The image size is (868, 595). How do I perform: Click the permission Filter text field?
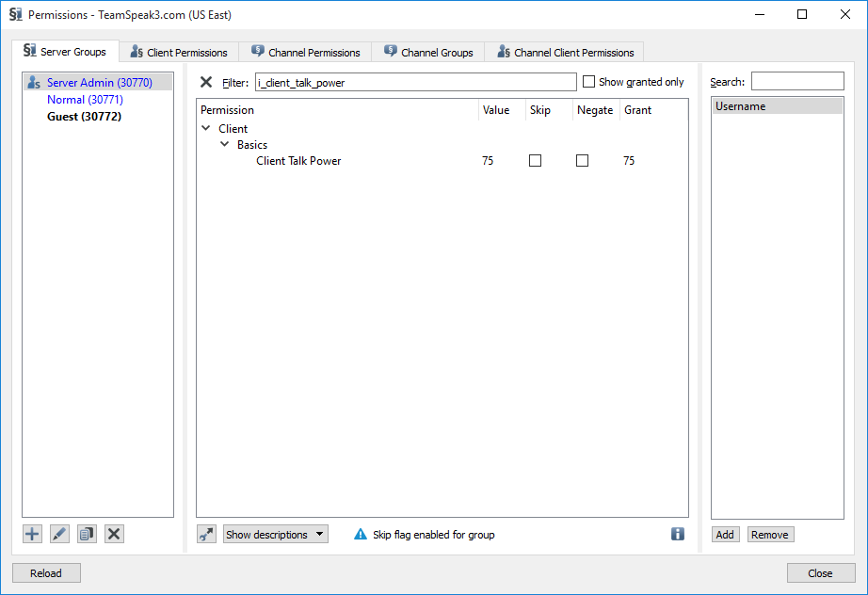(x=416, y=83)
